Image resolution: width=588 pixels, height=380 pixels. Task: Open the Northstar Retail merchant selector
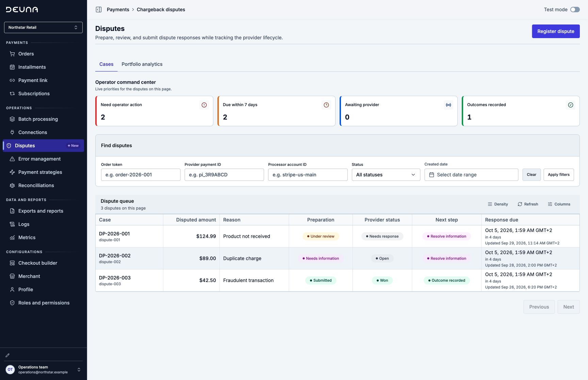pos(43,27)
